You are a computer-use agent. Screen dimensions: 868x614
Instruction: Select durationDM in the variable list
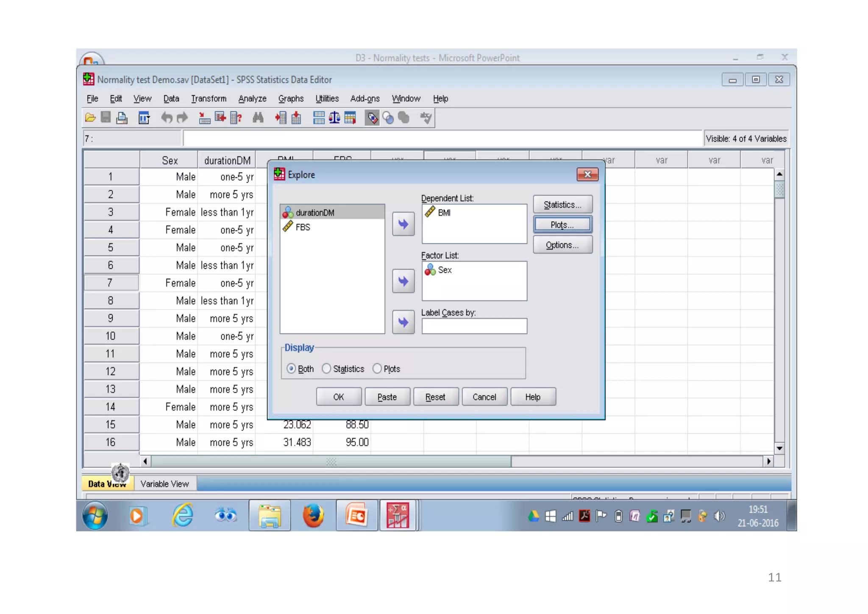tap(315, 212)
